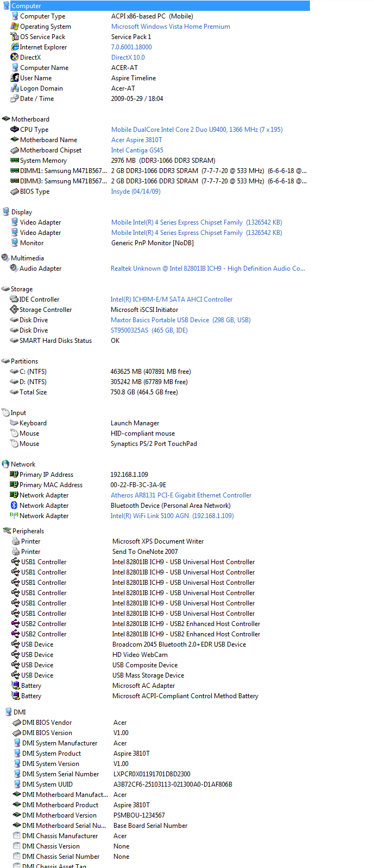Select the DMI Motherboard Version label
The height and width of the screenshot is (868, 374).
pos(59,815)
